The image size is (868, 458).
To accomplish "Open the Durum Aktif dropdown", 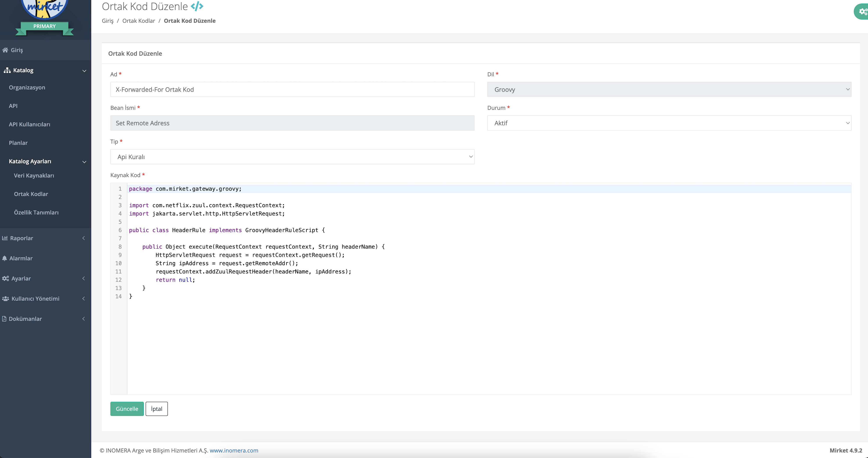I will (669, 123).
